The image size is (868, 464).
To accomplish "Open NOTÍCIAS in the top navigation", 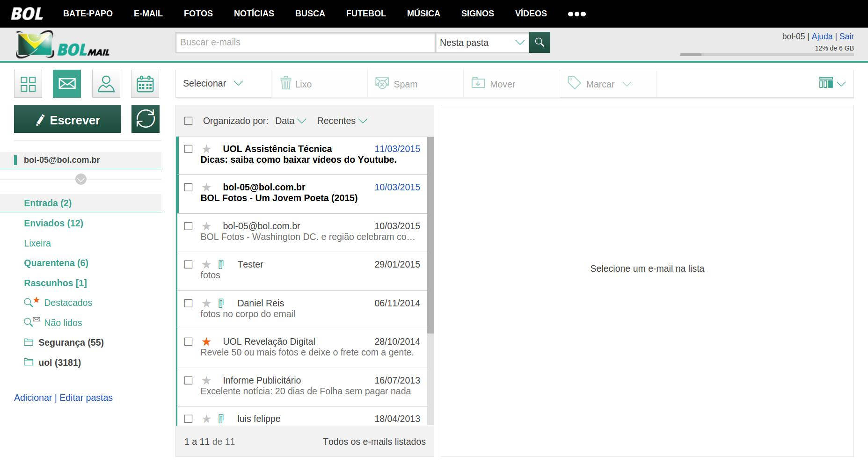I will point(254,14).
